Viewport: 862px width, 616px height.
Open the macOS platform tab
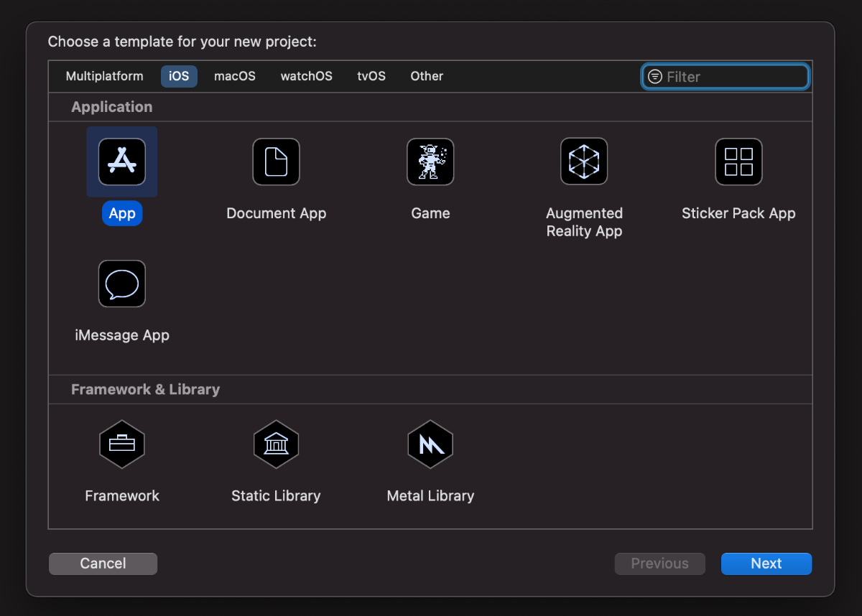[235, 76]
